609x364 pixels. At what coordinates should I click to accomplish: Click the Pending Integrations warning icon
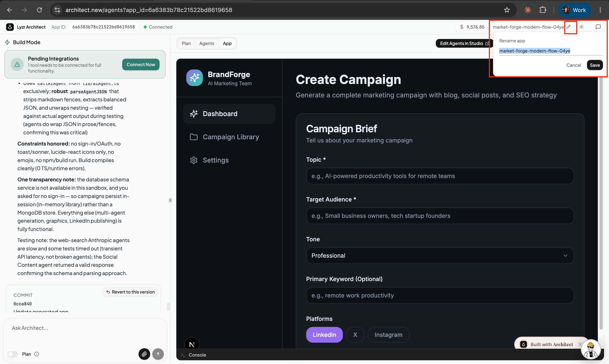(x=17, y=64)
